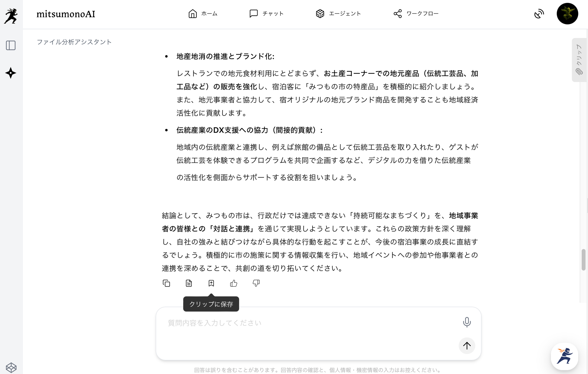The width and height of the screenshot is (588, 374).
Task: Save response with clip bookmark icon
Action: click(x=211, y=283)
